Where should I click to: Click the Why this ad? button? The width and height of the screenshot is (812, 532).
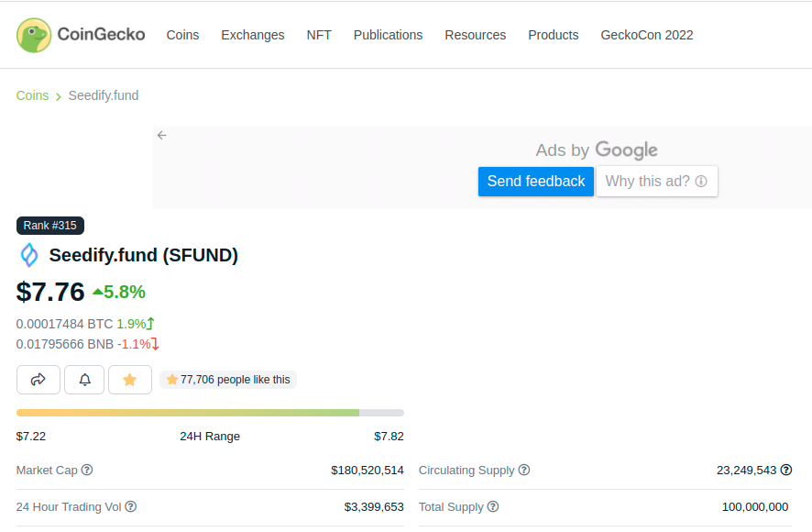[x=656, y=182]
